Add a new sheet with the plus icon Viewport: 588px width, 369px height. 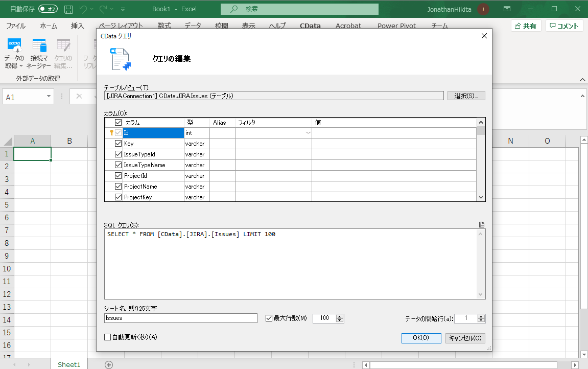click(109, 364)
